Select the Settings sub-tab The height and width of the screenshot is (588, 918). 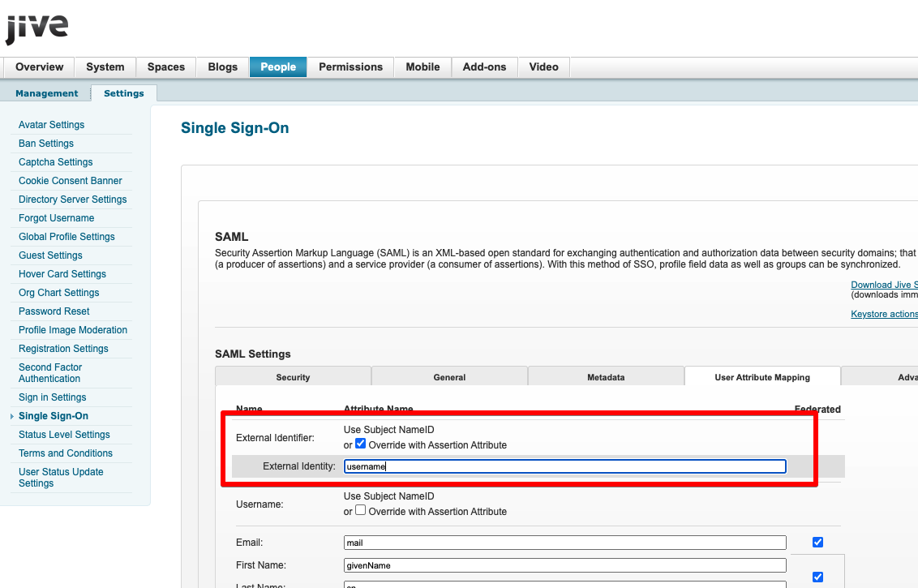(123, 93)
